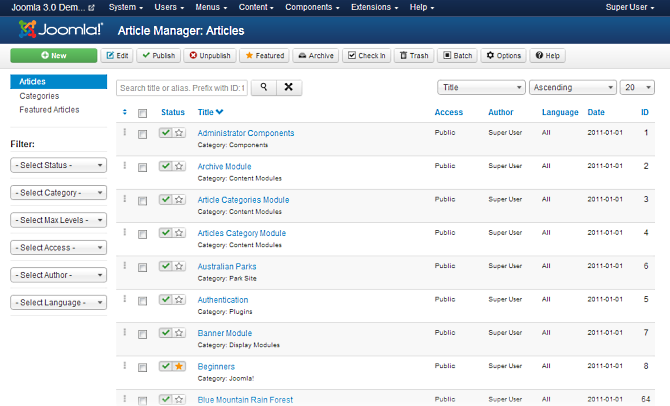Toggle featured star for Article Categories Module
This screenshot has height=406, width=670.
click(x=179, y=200)
